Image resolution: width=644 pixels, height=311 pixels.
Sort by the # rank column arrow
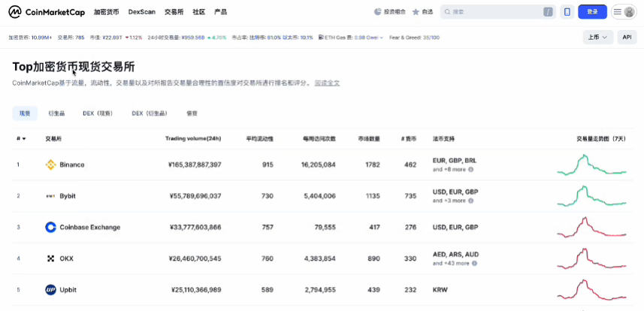(x=24, y=139)
